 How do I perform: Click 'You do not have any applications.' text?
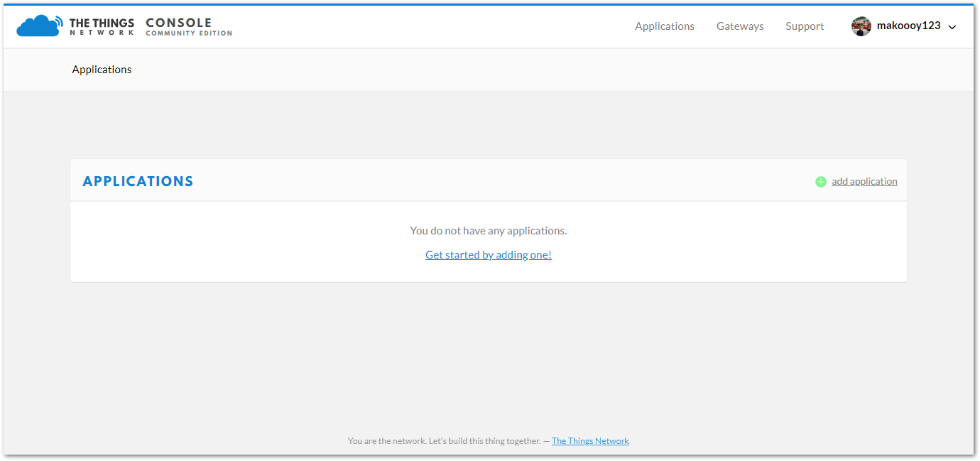pos(489,231)
